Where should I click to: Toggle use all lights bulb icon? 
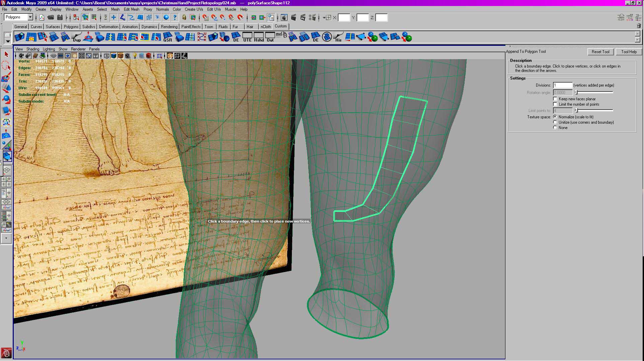pos(135,56)
